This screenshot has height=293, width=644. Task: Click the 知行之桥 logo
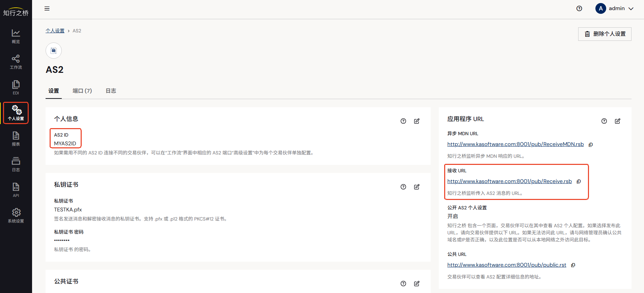coord(16,12)
